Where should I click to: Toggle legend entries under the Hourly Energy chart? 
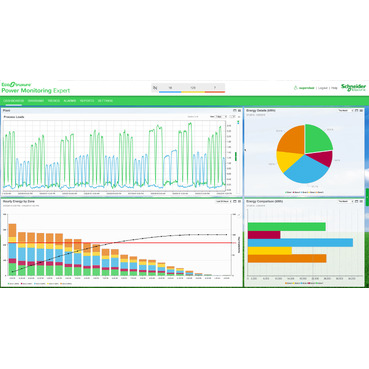tap(40, 284)
